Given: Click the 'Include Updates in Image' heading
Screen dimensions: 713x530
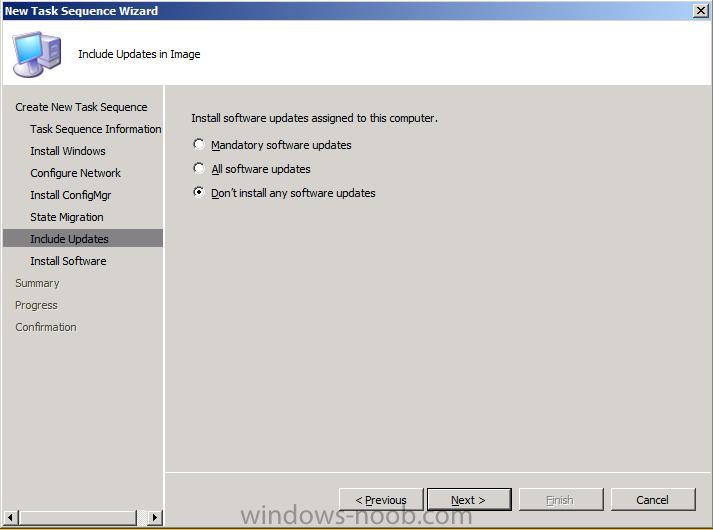Looking at the screenshot, I should (139, 54).
